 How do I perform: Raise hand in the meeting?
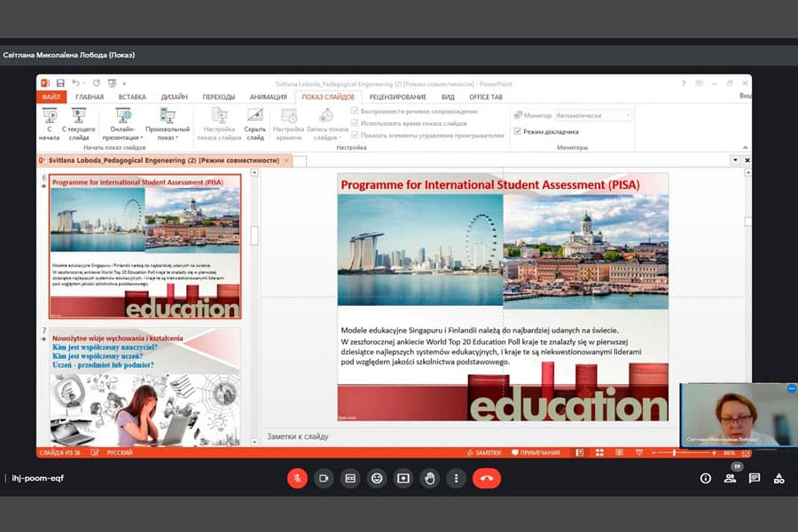(x=430, y=478)
